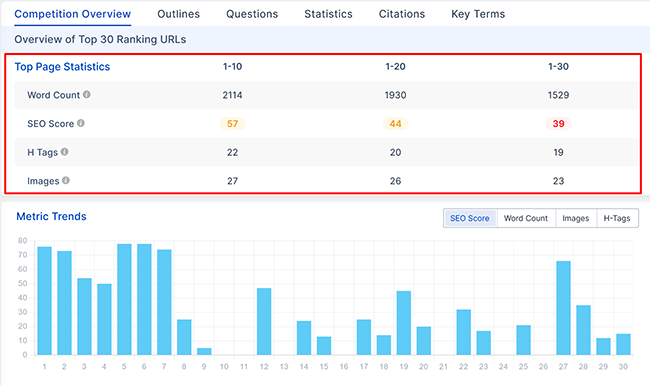Screen dimensions: 650x386
Task: Click the chart bar for rank 14
Action: coord(304,338)
